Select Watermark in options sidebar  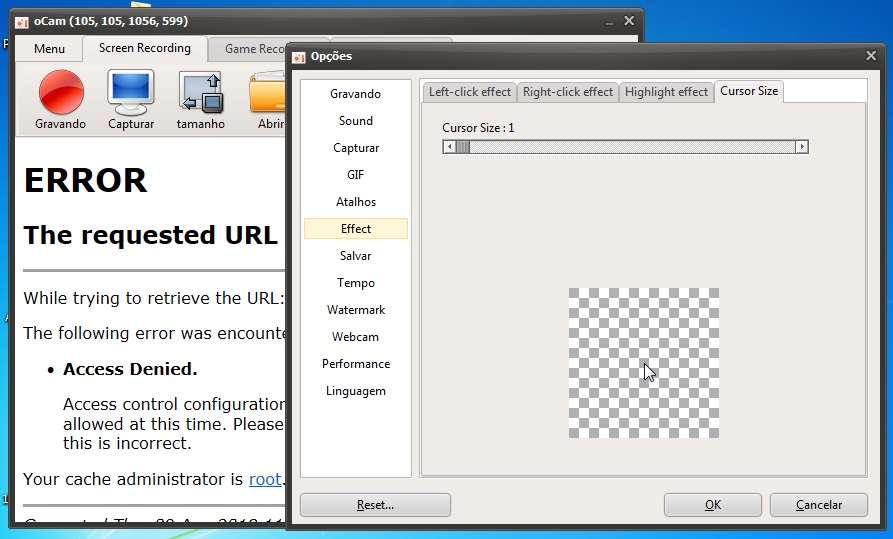pos(355,310)
